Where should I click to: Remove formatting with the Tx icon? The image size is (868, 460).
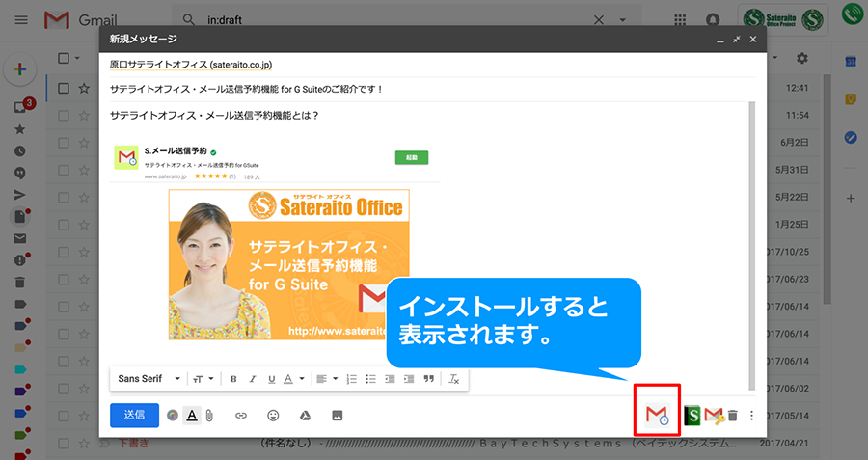coord(454,379)
